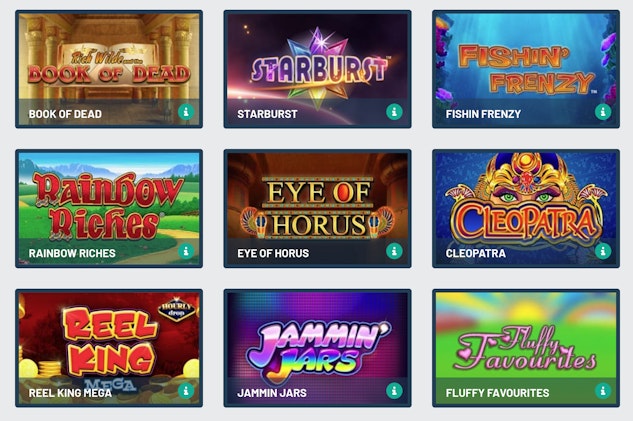Viewport: 633px width, 421px height.
Task: View Eye of Horus game info icon
Action: [x=394, y=251]
